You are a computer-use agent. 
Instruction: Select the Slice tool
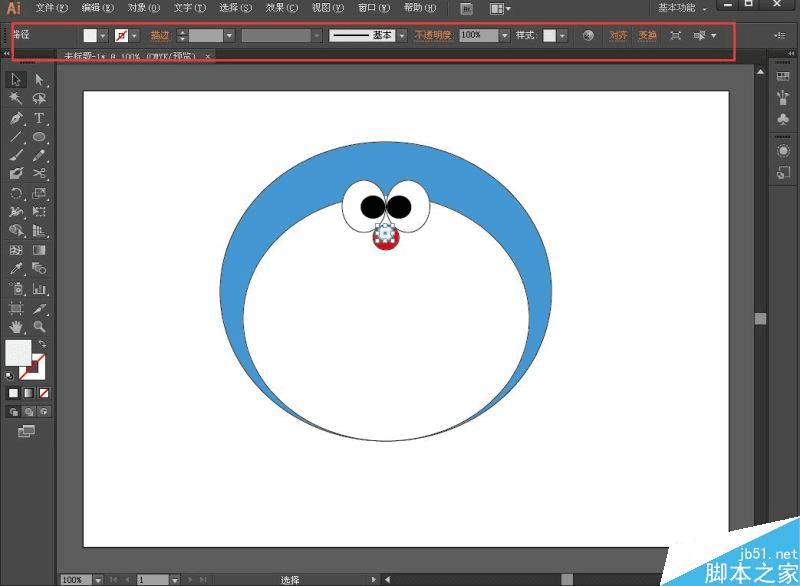tap(39, 308)
